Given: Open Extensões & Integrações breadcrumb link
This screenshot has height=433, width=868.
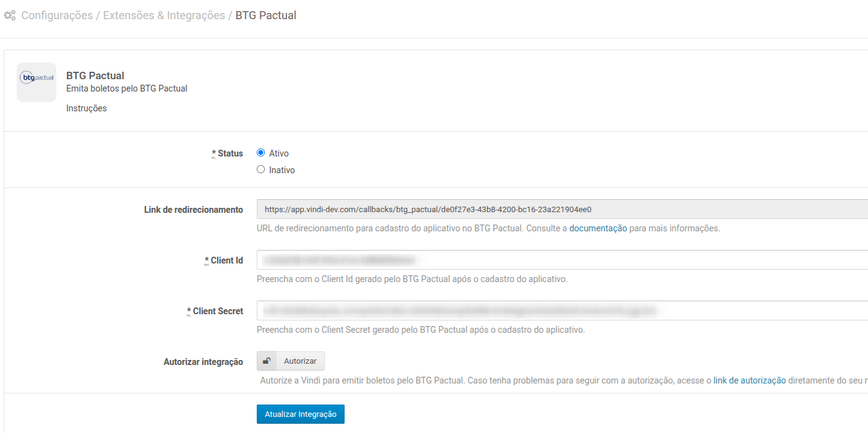Looking at the screenshot, I should [x=164, y=15].
